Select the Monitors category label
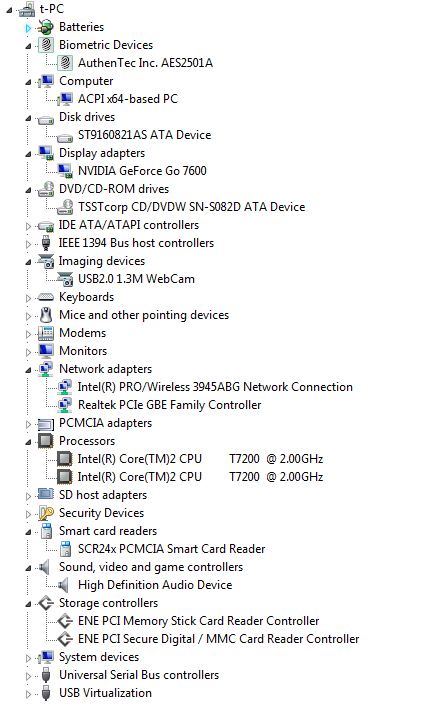This screenshot has width=438, height=722. point(83,351)
